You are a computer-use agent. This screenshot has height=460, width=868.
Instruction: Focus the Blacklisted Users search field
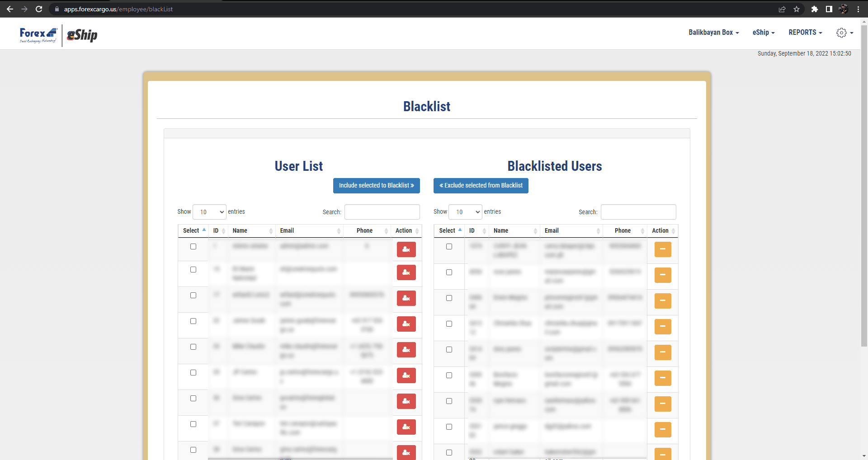click(x=638, y=212)
